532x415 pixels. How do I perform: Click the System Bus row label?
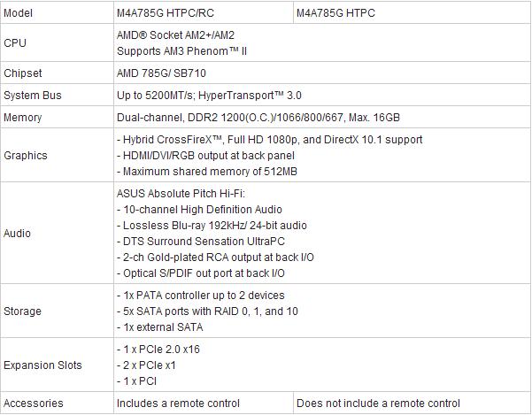click(33, 96)
